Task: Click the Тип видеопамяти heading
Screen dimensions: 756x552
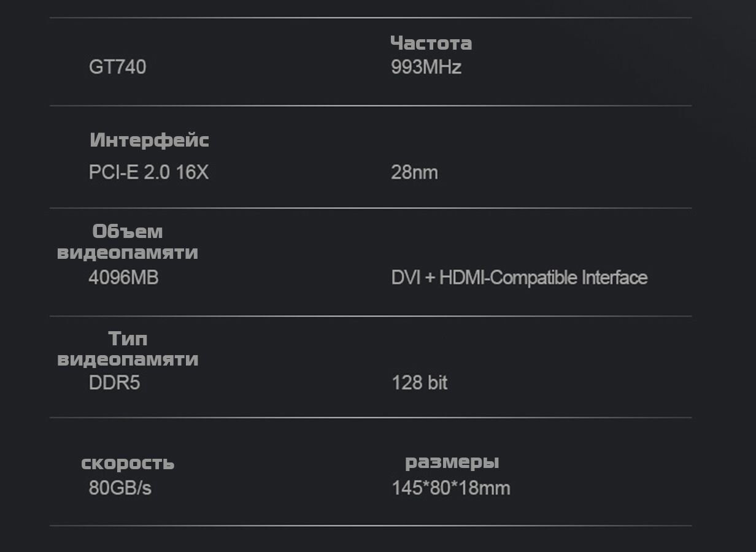Action: tap(128, 348)
